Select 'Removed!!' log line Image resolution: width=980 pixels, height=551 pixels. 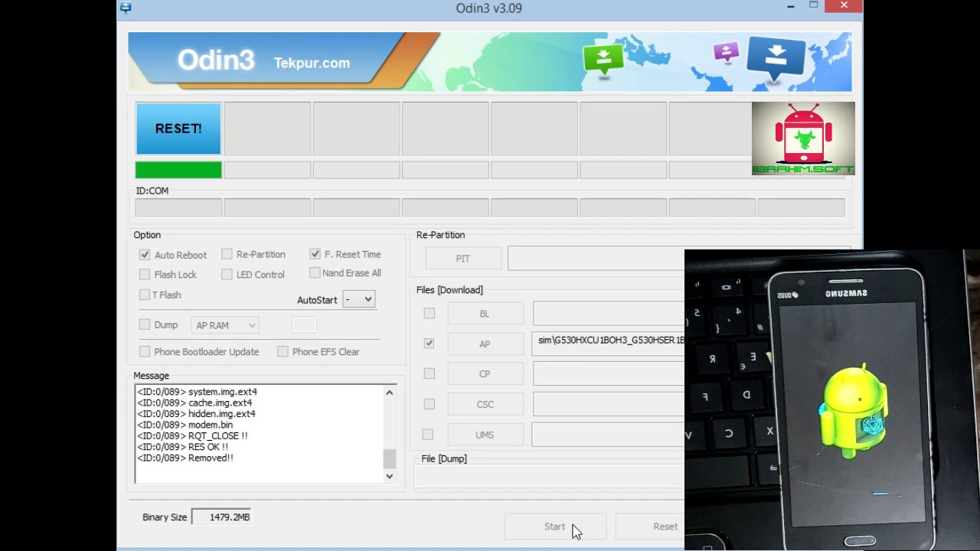tap(185, 458)
